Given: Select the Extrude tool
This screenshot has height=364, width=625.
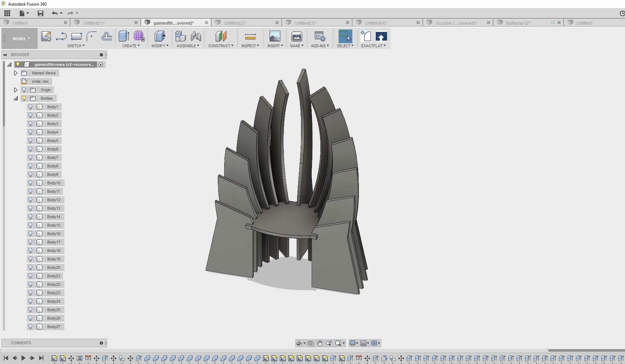Looking at the screenshot, I should point(124,36).
